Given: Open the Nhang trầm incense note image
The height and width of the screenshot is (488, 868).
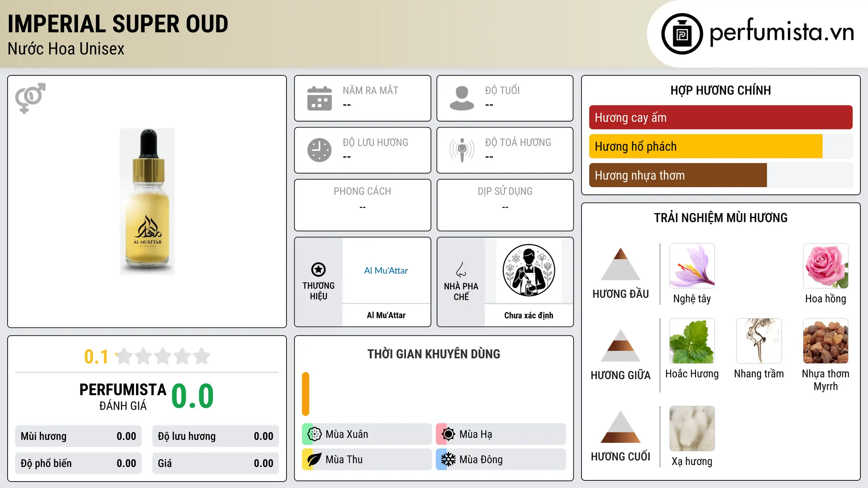Looking at the screenshot, I should coord(759,341).
